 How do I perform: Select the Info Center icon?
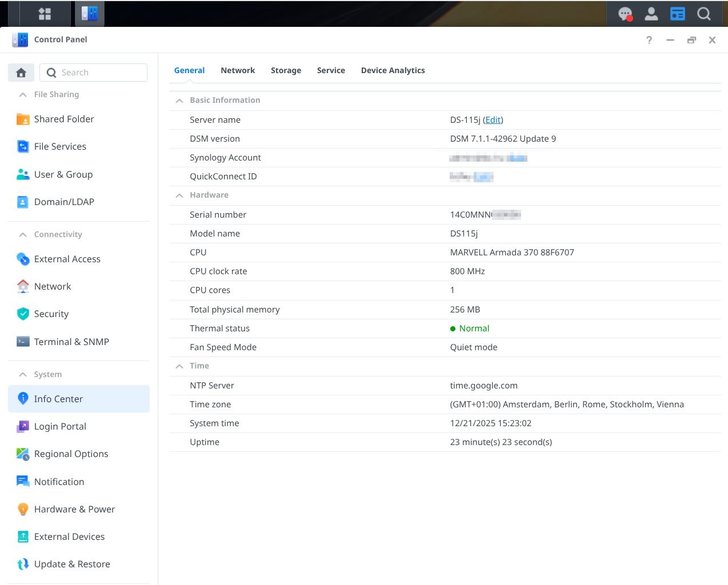(23, 399)
